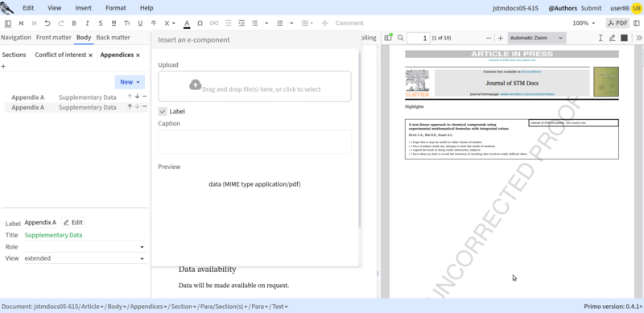Open the user88 U8 avatar
The image size is (644, 313).
pos(637,8)
